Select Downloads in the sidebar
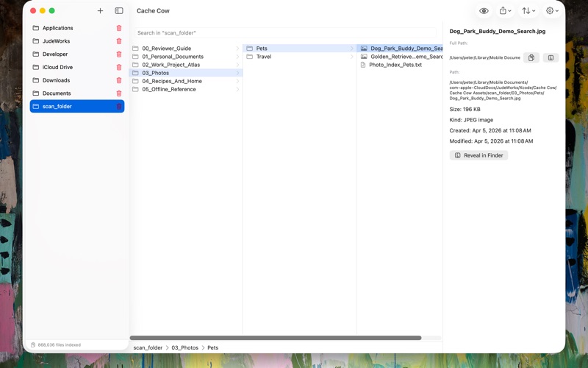Viewport: 588px width, 368px height. [77, 80]
